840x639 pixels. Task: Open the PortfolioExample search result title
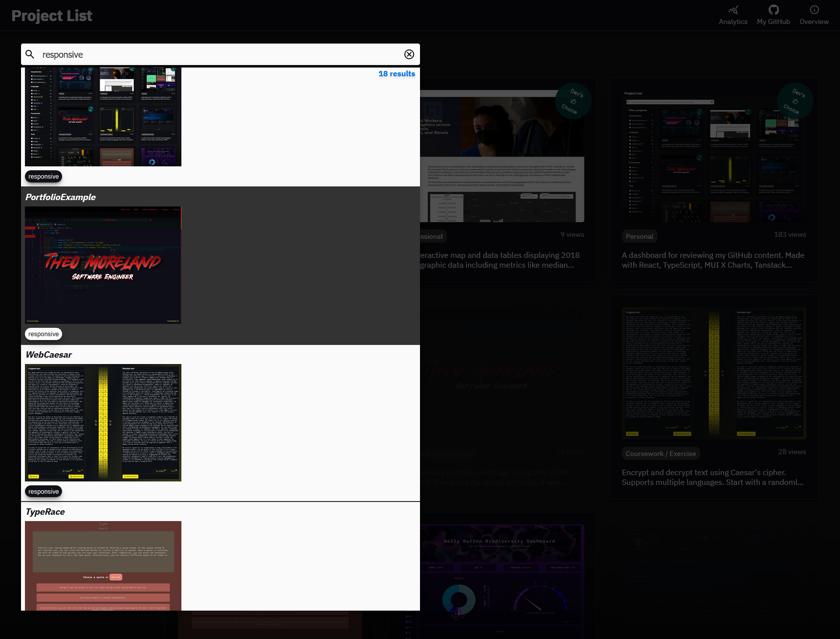(61, 197)
